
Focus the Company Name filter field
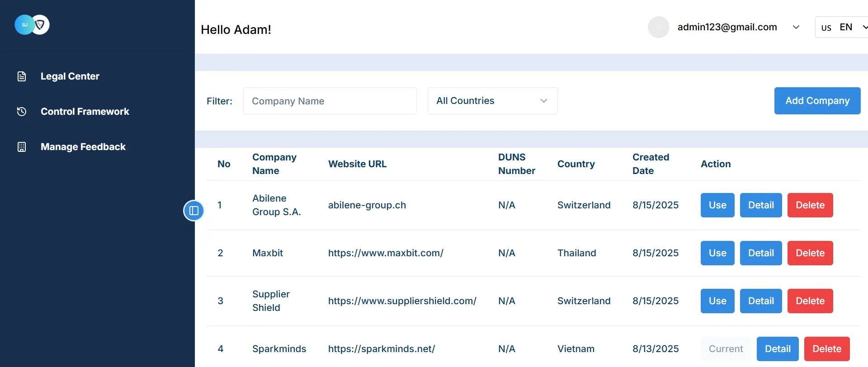point(330,101)
